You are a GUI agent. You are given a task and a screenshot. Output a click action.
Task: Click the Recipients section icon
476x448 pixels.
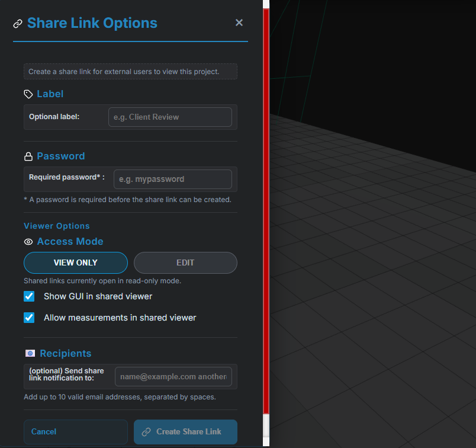(x=30, y=353)
